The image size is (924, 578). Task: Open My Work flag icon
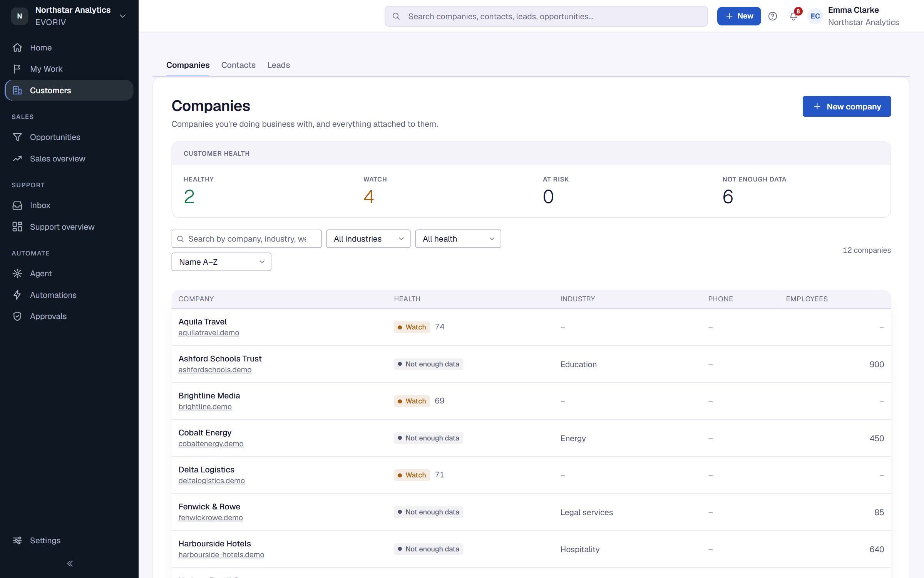[x=17, y=69]
